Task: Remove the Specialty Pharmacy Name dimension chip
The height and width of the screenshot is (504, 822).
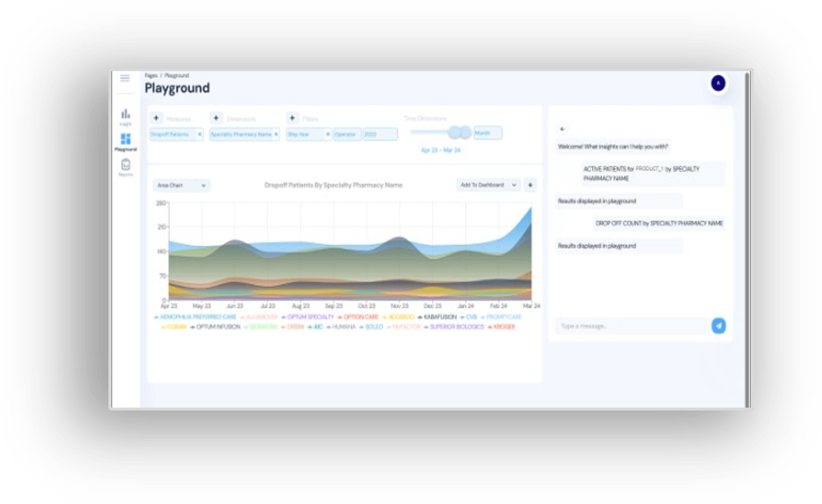Action: pos(276,134)
